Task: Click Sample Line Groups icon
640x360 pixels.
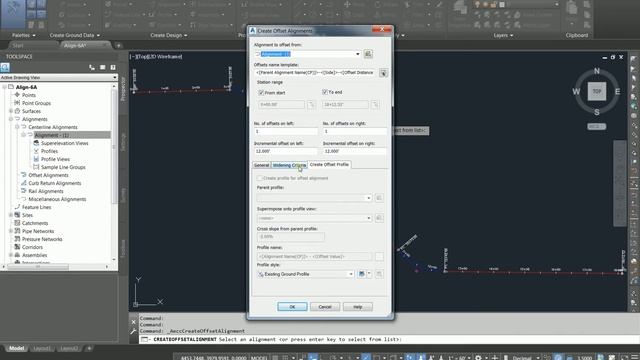Action: click(x=36, y=167)
